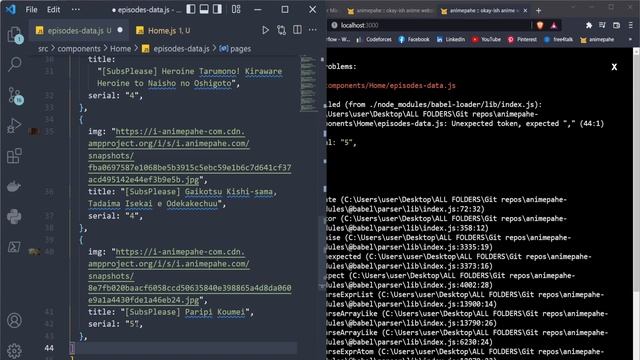The width and height of the screenshot is (640, 360).
Task: Select the pages symbol breadcrumb
Action: pyautogui.click(x=240, y=49)
